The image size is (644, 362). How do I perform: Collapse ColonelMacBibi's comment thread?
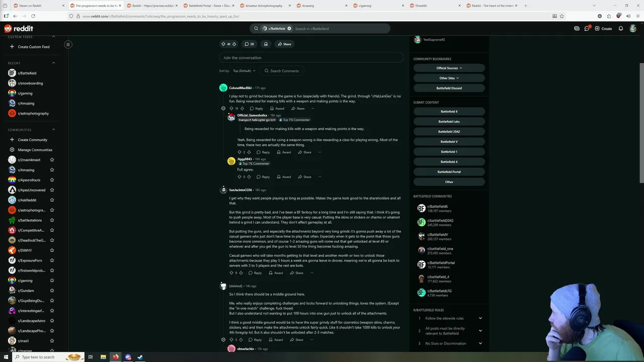223,109
